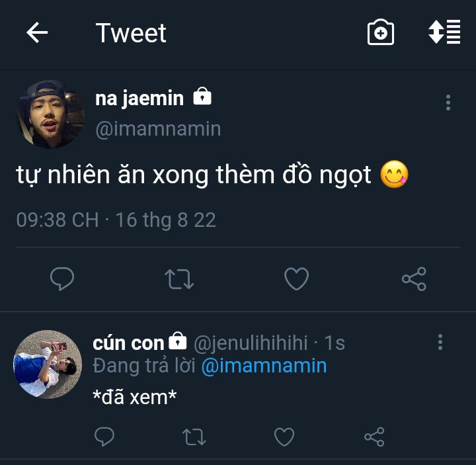The image size is (476, 465).
Task: Share na jaemin's tweet
Action: click(x=414, y=279)
